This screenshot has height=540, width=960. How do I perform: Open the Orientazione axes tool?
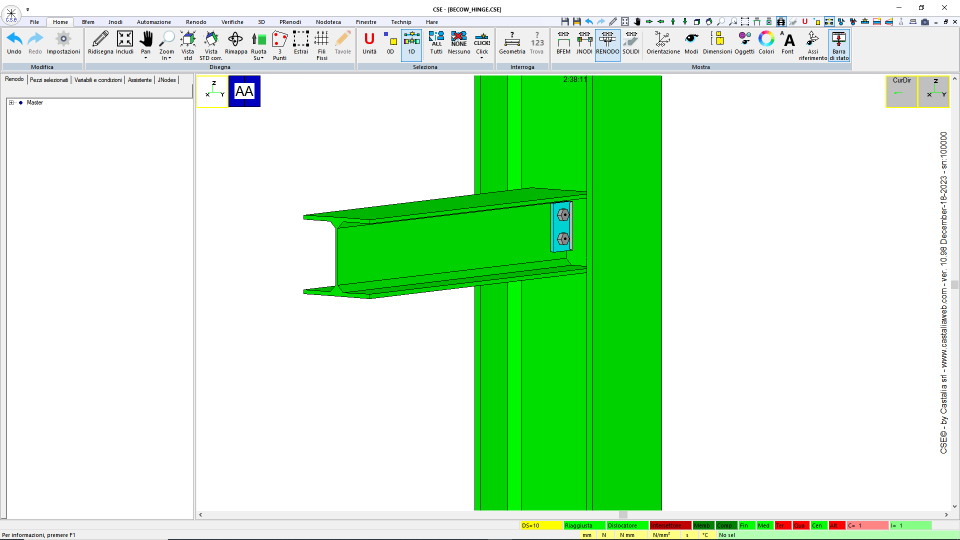[x=663, y=43]
